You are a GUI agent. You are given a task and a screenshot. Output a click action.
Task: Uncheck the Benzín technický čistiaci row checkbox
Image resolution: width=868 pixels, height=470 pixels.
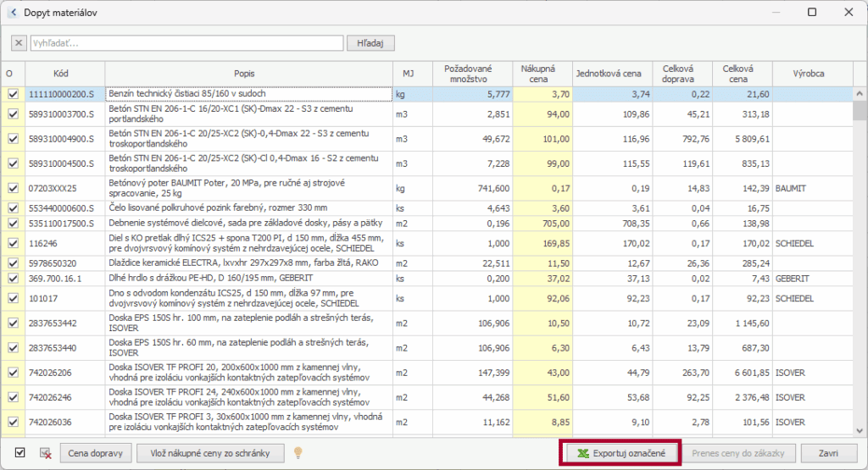point(13,94)
